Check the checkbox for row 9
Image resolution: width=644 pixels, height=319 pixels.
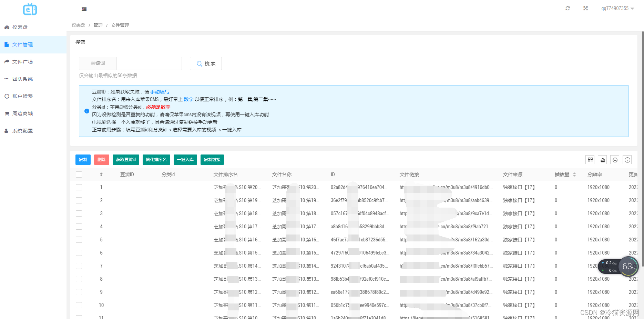pos(79,292)
